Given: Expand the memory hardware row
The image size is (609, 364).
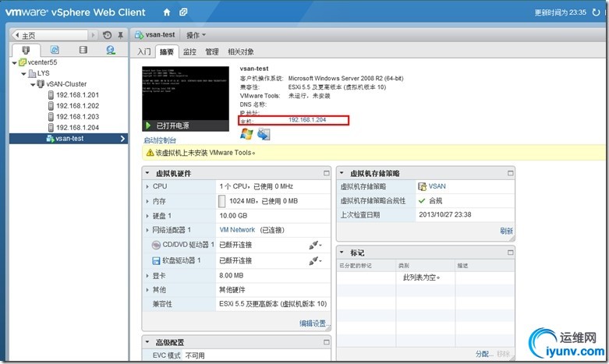Looking at the screenshot, I should [147, 201].
